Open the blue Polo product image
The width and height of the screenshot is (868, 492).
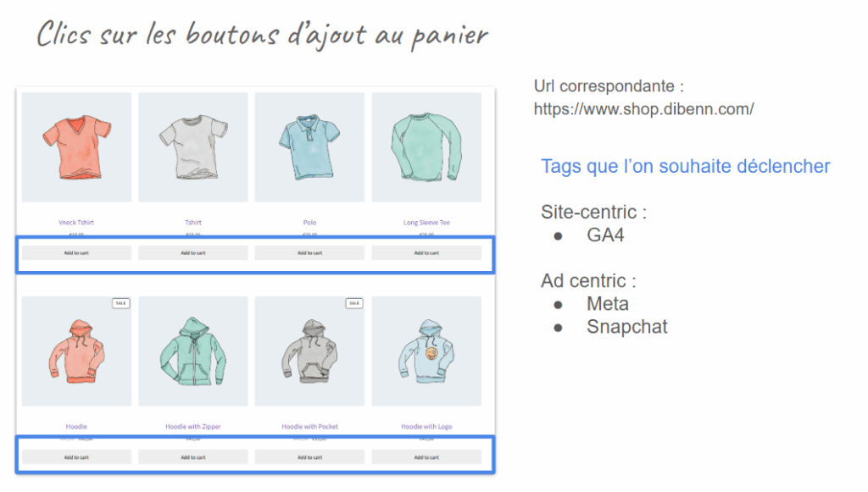click(x=310, y=147)
